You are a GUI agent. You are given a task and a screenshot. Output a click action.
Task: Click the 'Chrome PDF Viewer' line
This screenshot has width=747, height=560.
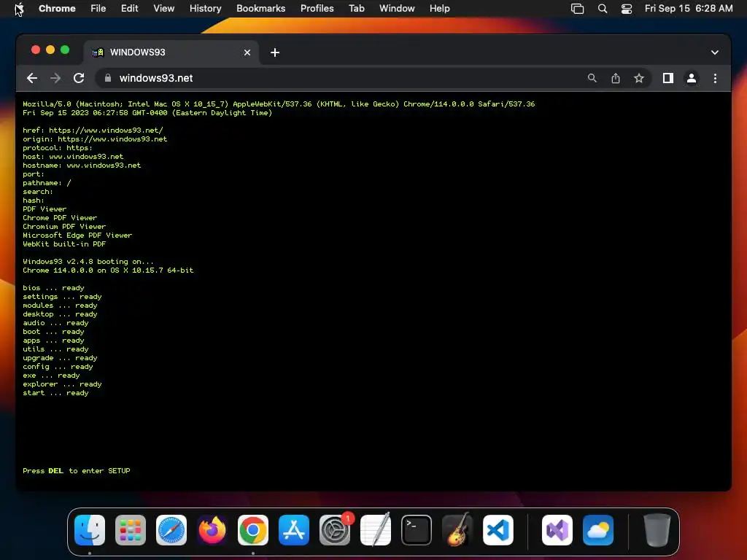coord(60,217)
